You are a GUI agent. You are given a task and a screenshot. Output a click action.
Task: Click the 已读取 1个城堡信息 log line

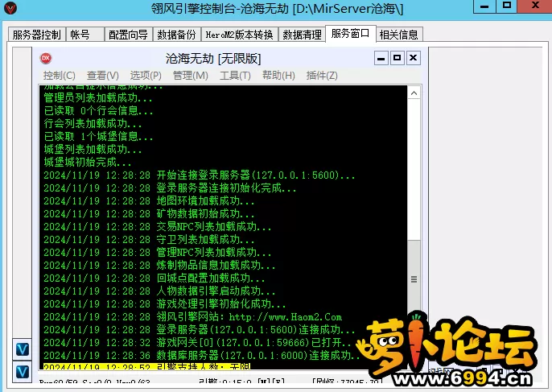point(98,136)
